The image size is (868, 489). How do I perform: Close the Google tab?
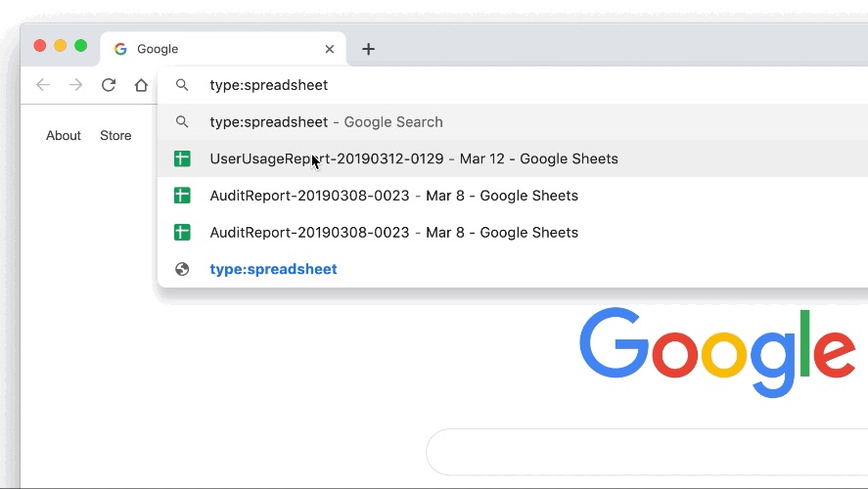[x=330, y=49]
